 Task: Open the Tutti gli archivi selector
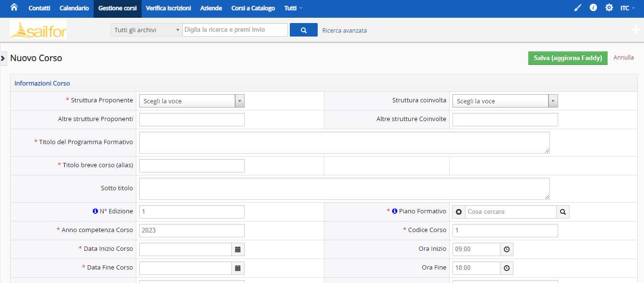click(x=146, y=30)
